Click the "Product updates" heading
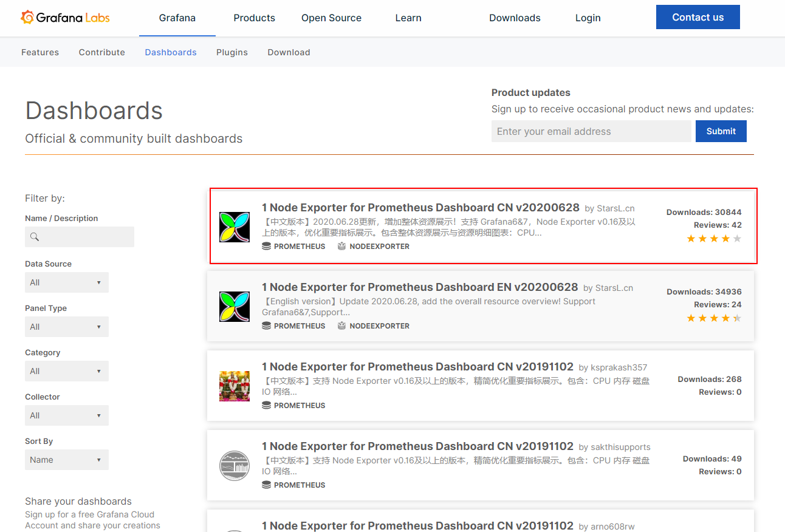 point(531,93)
